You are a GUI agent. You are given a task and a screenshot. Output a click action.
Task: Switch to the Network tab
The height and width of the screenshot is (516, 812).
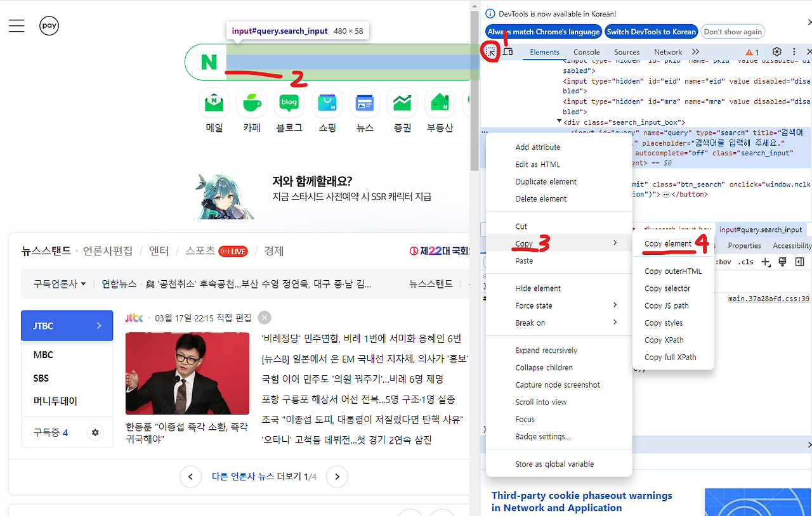pyautogui.click(x=668, y=52)
